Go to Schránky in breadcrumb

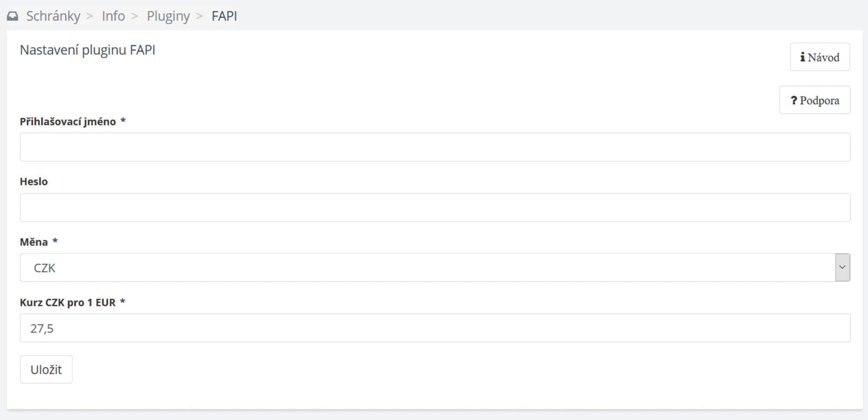pyautogui.click(x=53, y=16)
